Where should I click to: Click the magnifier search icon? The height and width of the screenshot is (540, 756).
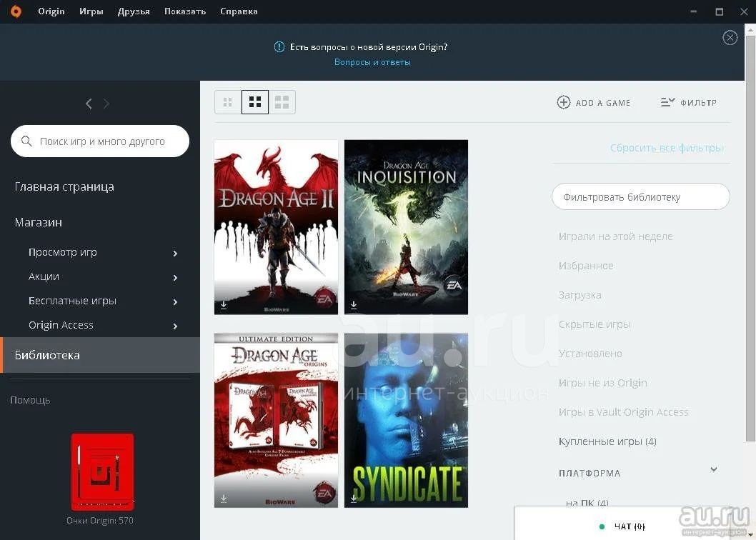(26, 141)
